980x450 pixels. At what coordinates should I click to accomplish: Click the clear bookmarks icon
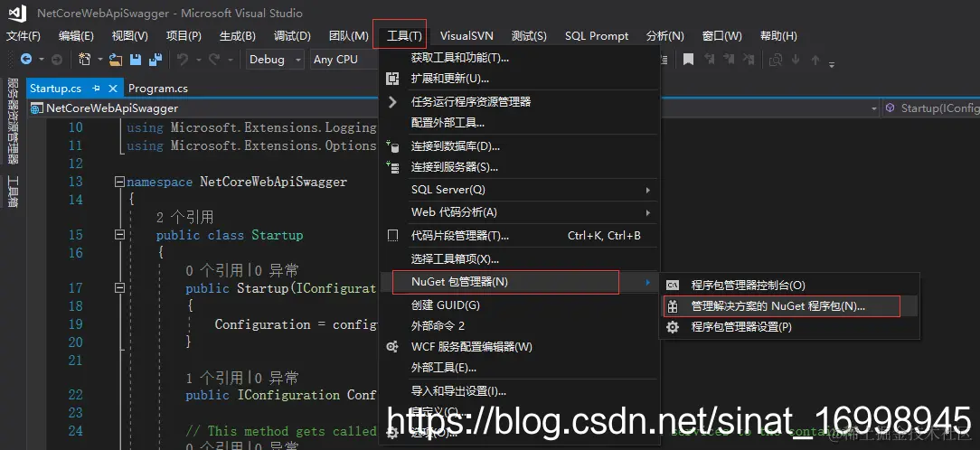point(749,60)
